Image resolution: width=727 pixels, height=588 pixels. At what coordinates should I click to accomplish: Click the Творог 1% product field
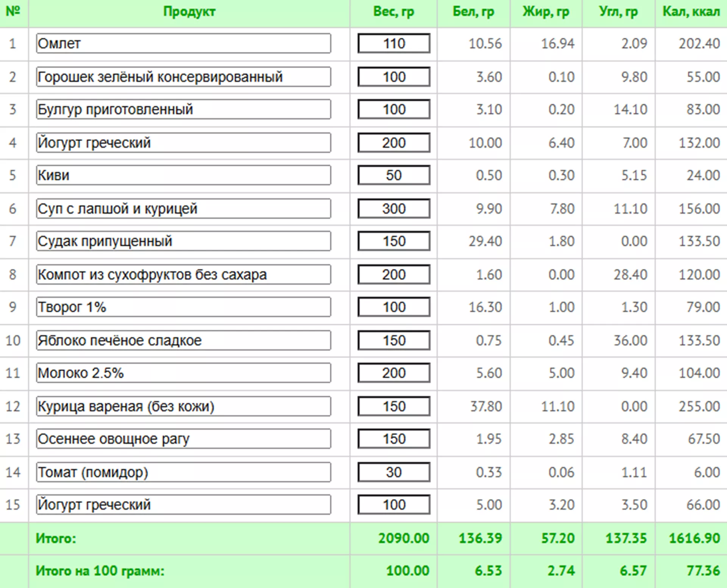click(x=184, y=307)
